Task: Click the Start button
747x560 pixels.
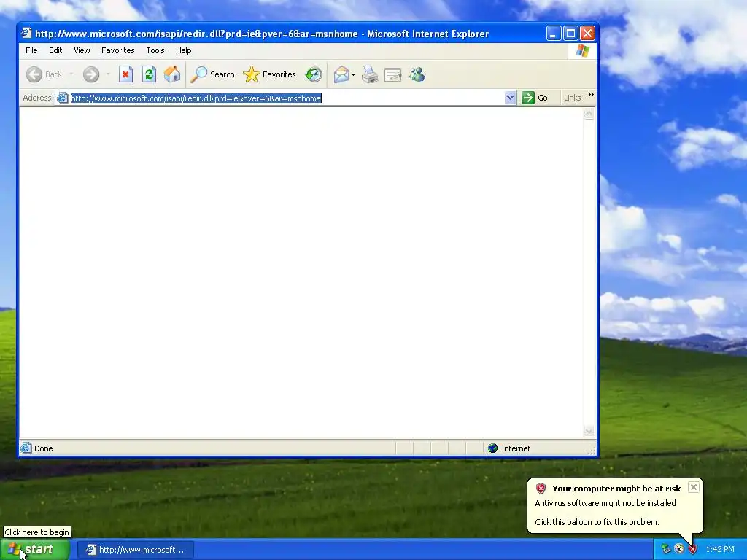Action: [x=35, y=550]
